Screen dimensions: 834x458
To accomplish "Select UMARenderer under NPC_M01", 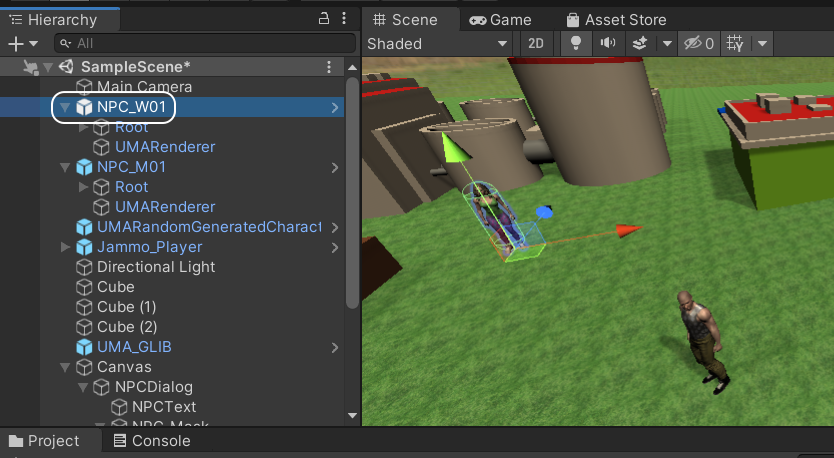I will coord(165,207).
